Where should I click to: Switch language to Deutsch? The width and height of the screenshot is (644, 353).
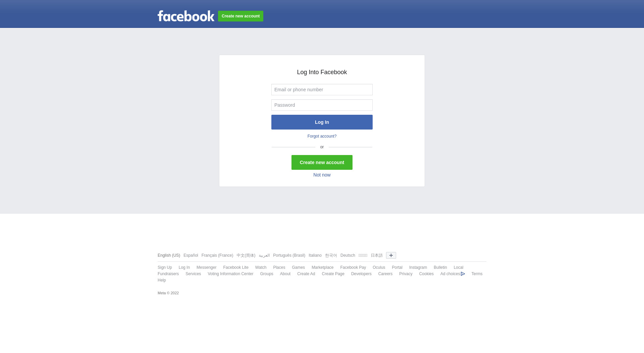pyautogui.click(x=348, y=255)
